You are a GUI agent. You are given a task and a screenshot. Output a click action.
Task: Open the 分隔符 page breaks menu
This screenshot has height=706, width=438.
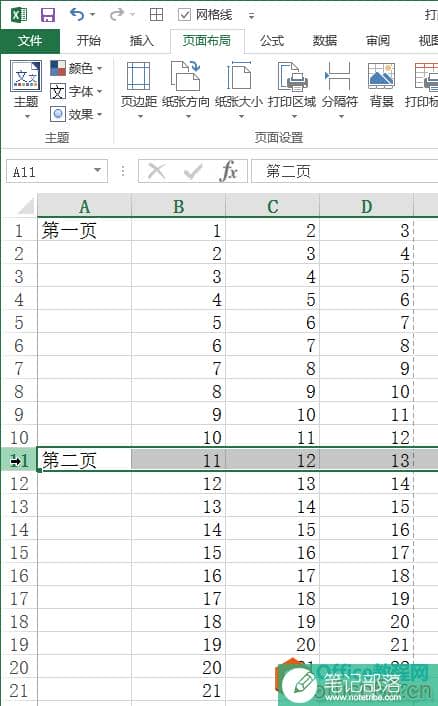[340, 90]
